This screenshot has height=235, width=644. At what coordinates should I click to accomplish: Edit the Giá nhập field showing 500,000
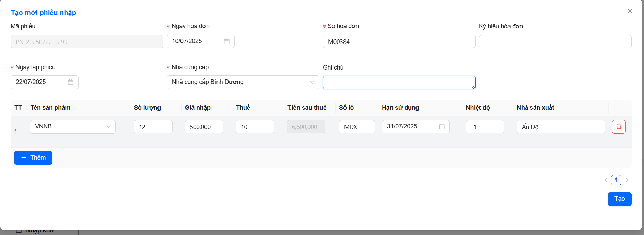click(204, 127)
